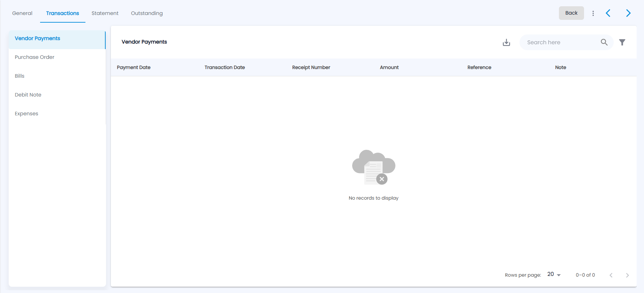644x293 pixels.
Task: Select the Transactions tab
Action: (63, 13)
